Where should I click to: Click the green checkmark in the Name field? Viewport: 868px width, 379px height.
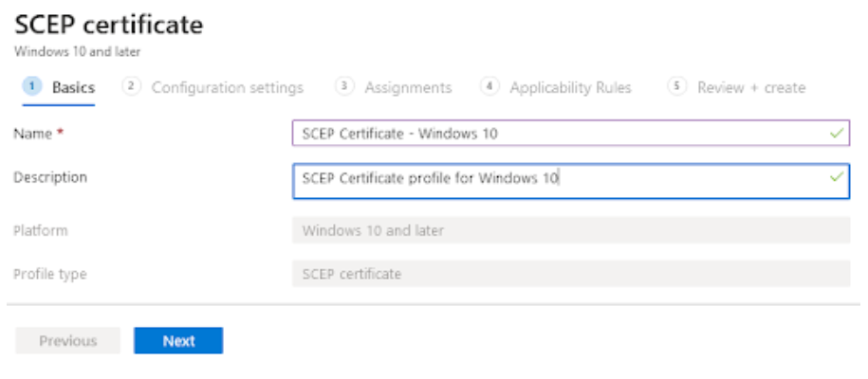point(837,133)
